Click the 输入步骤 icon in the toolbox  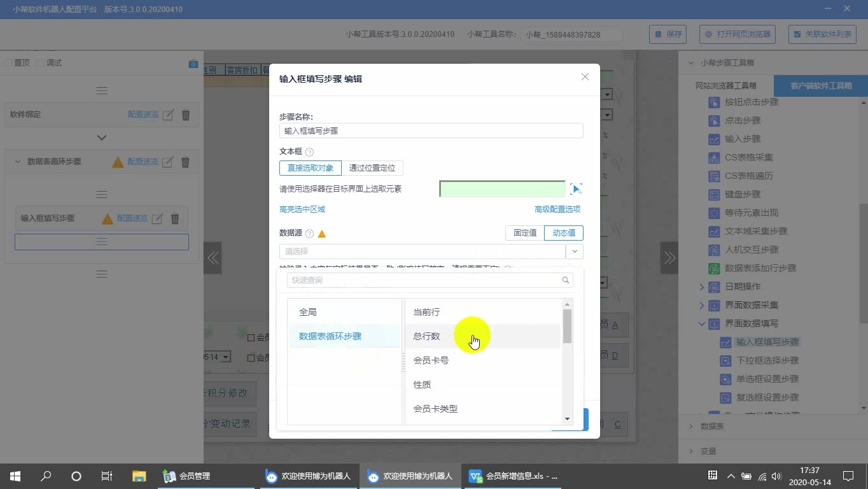click(714, 139)
